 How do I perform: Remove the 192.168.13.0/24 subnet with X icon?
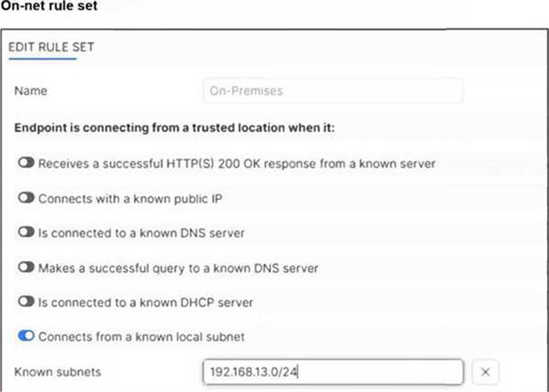[x=485, y=372]
